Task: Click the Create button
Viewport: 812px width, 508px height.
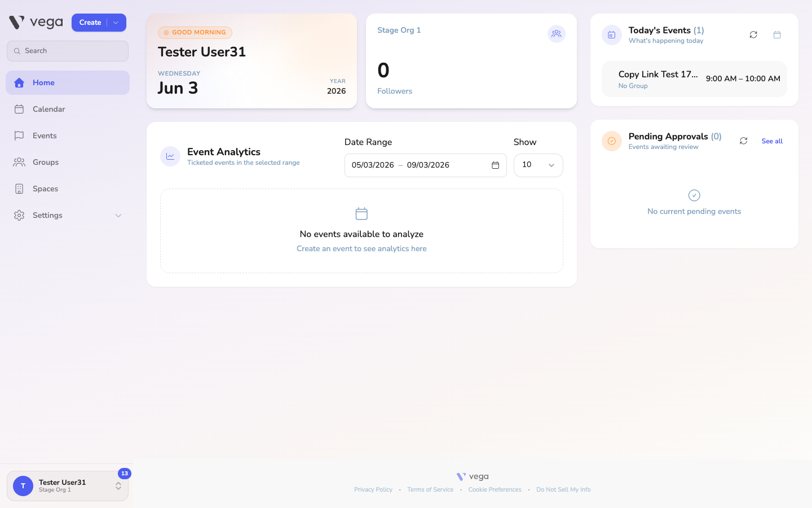Action: (x=90, y=23)
